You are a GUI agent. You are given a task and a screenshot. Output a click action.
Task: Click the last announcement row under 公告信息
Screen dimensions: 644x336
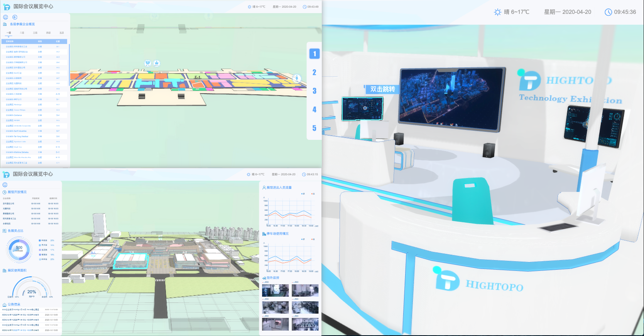coord(30,330)
